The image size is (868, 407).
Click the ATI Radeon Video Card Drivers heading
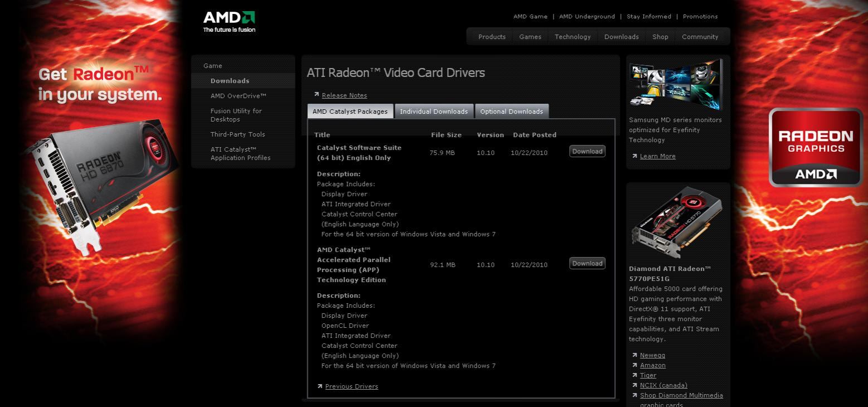(x=396, y=72)
